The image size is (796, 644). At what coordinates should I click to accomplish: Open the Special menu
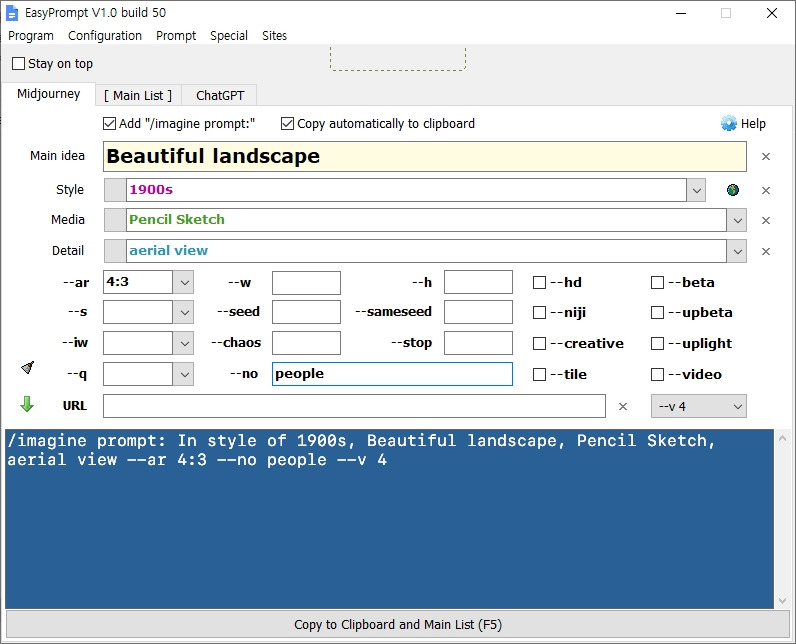coord(229,36)
